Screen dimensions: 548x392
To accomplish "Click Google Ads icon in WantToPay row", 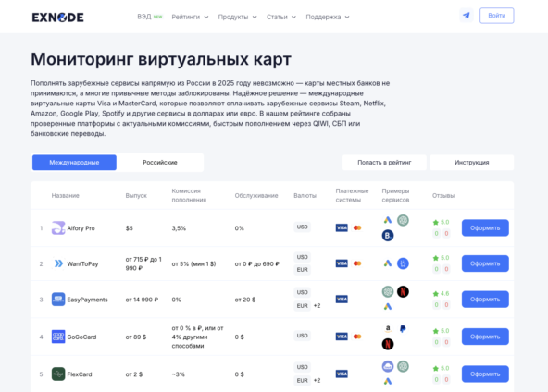I will click(x=388, y=263).
